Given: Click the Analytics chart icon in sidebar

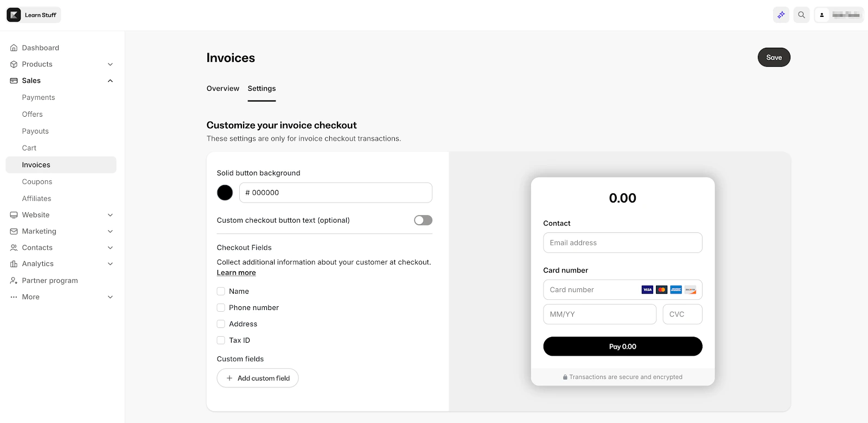Looking at the screenshot, I should pyautogui.click(x=14, y=264).
